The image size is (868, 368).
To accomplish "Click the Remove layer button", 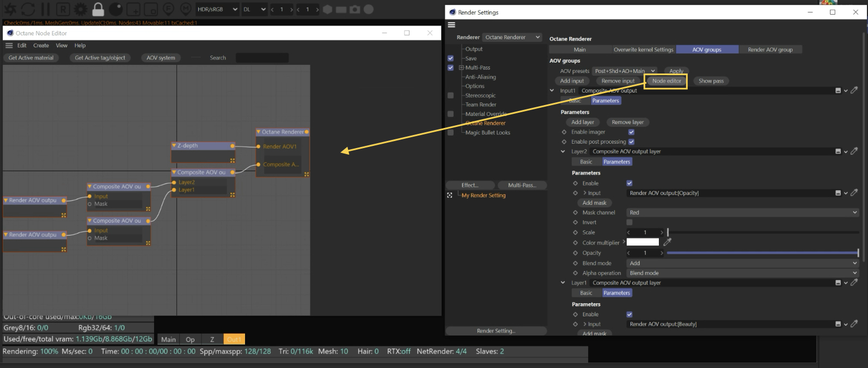I will click(x=627, y=122).
